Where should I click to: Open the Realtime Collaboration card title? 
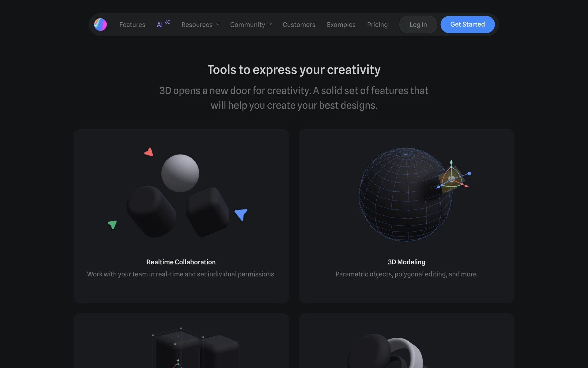(x=181, y=262)
